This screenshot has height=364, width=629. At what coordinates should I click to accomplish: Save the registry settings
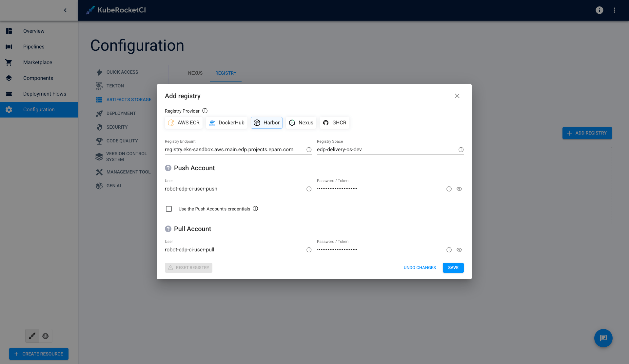click(x=453, y=268)
